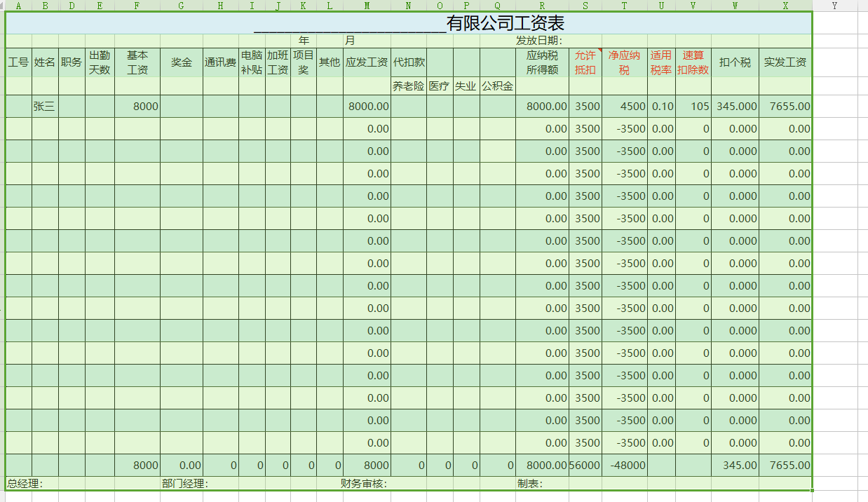Click the 应发工资 column header cell
The image size is (868, 502).
(x=365, y=61)
